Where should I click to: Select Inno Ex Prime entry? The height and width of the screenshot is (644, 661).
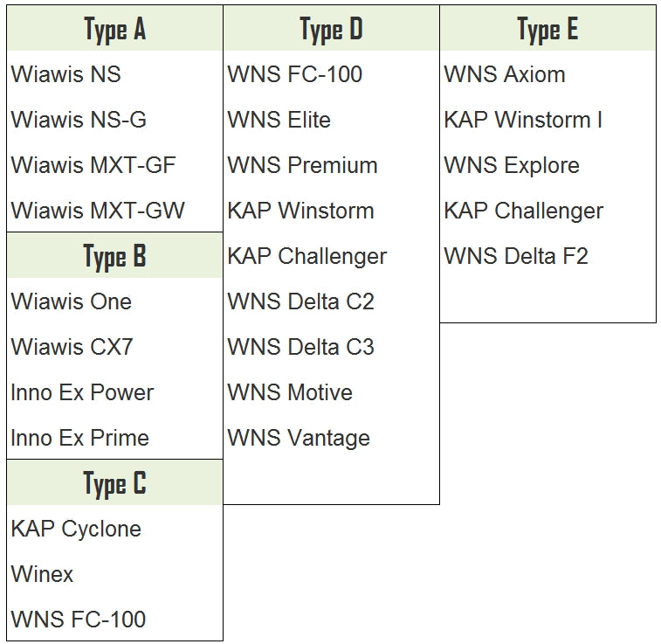coord(80,439)
